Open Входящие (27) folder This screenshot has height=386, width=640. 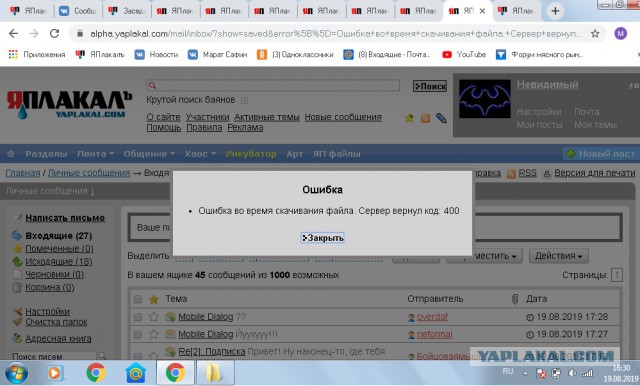click(59, 236)
